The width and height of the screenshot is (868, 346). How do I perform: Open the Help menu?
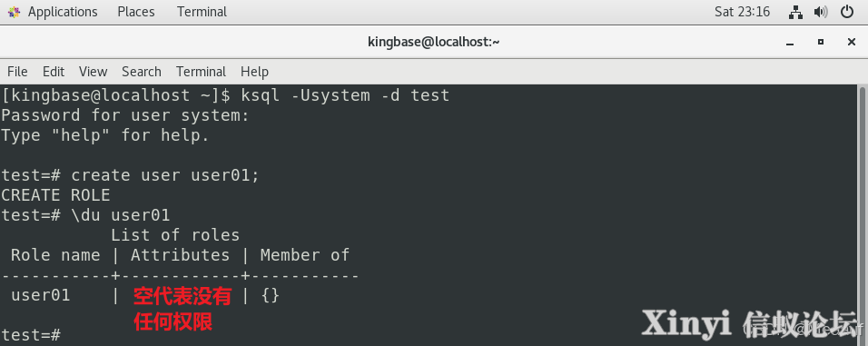(254, 72)
